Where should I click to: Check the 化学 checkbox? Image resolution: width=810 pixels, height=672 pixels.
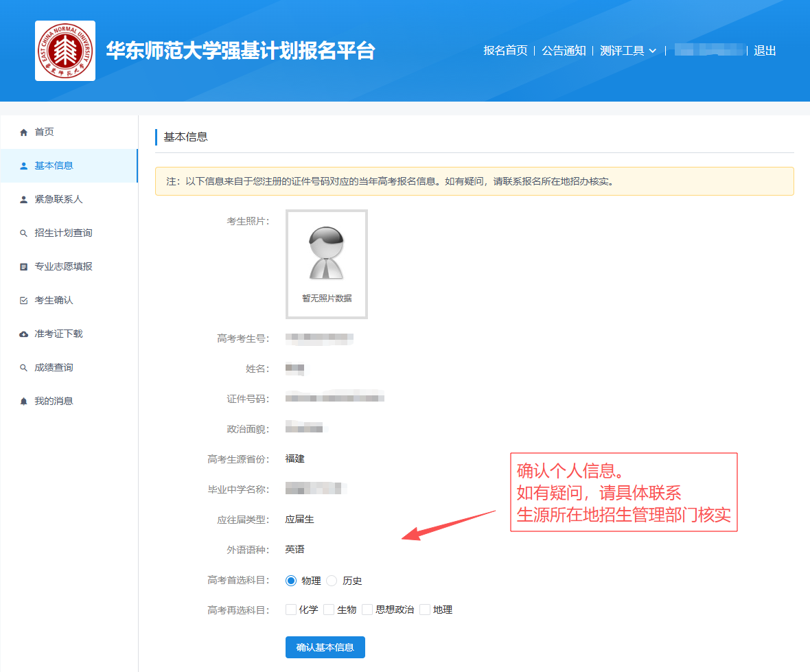291,610
